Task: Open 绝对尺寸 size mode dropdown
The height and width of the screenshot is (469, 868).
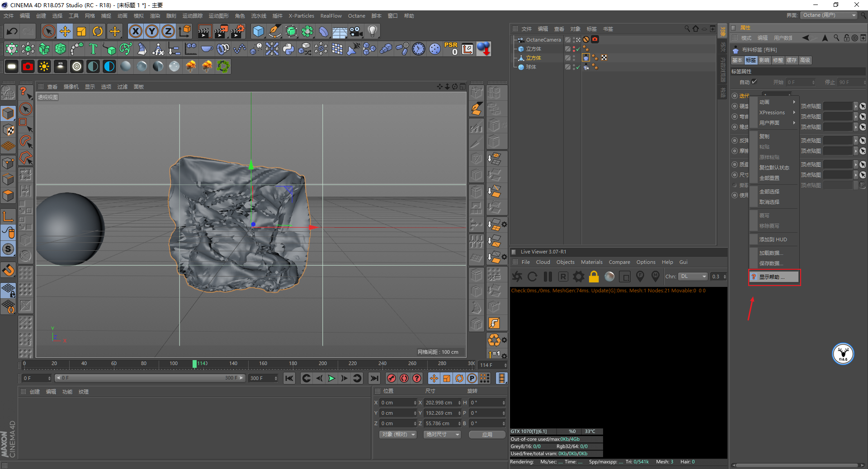Action: point(442,435)
